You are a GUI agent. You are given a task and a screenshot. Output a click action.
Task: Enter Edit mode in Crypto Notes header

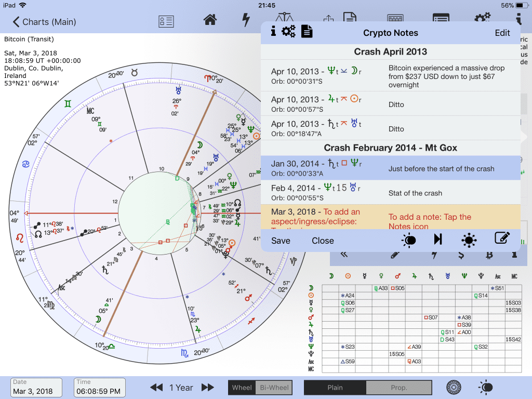502,33
